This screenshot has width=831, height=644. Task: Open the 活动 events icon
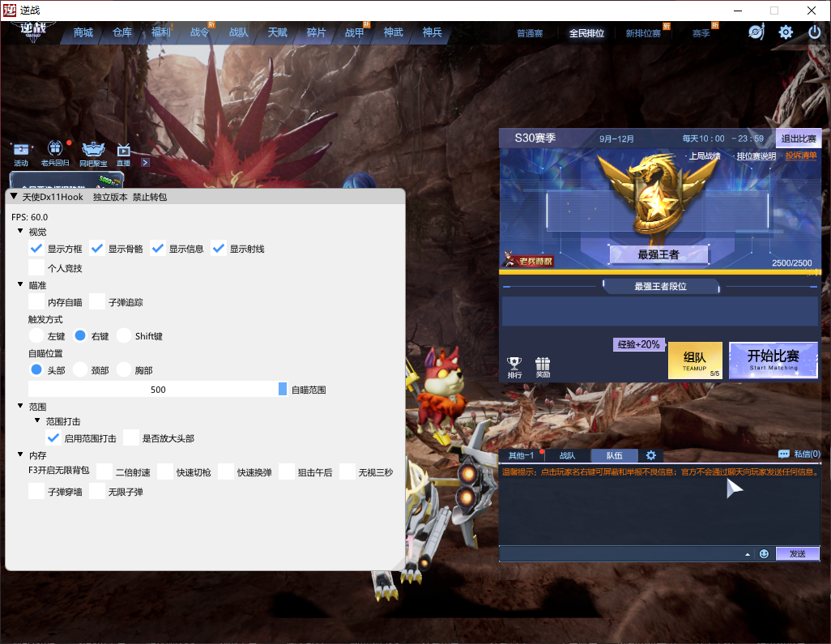[x=21, y=151]
